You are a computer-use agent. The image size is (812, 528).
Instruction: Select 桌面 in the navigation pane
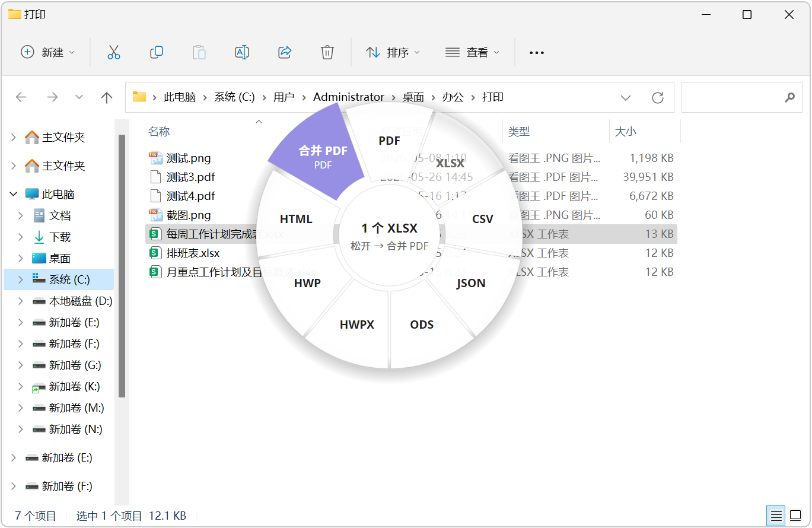tap(59, 258)
